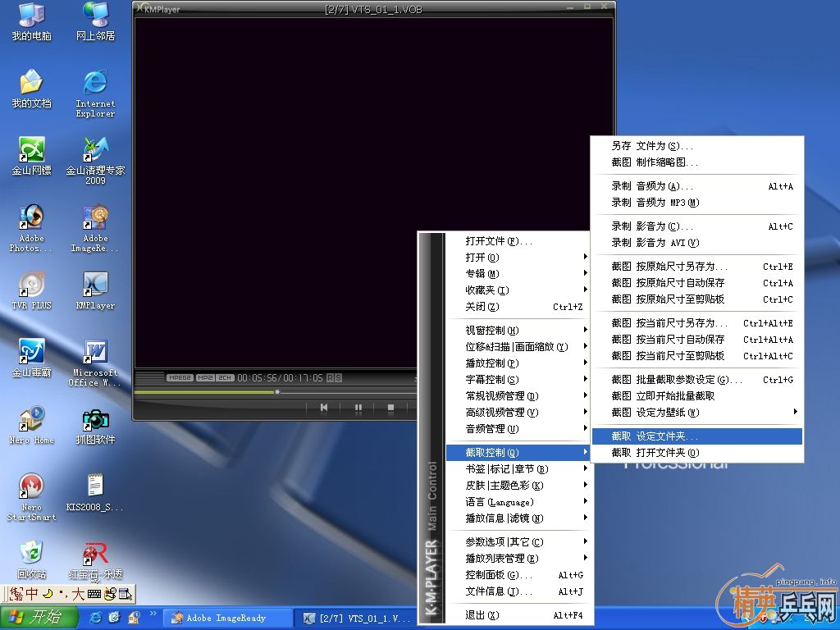This screenshot has height=630, width=840.
Task: Pause playback in KMPlayer
Action: click(x=358, y=408)
